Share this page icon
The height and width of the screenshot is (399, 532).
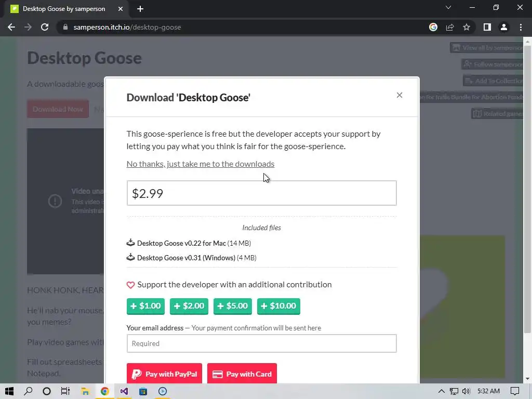coord(450,27)
